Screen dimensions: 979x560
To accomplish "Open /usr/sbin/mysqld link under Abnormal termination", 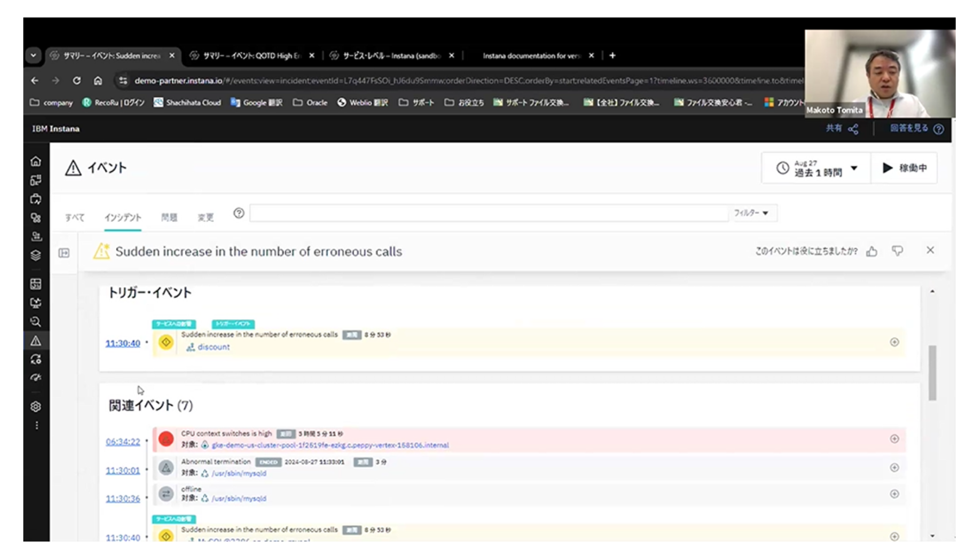I will (x=239, y=474).
